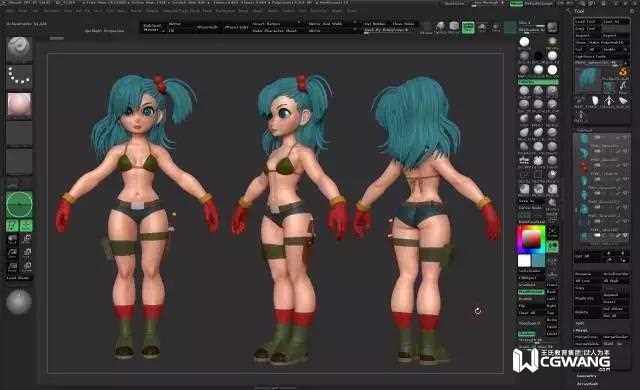Click Del All button
The image size is (640, 390).
(x=616, y=315)
